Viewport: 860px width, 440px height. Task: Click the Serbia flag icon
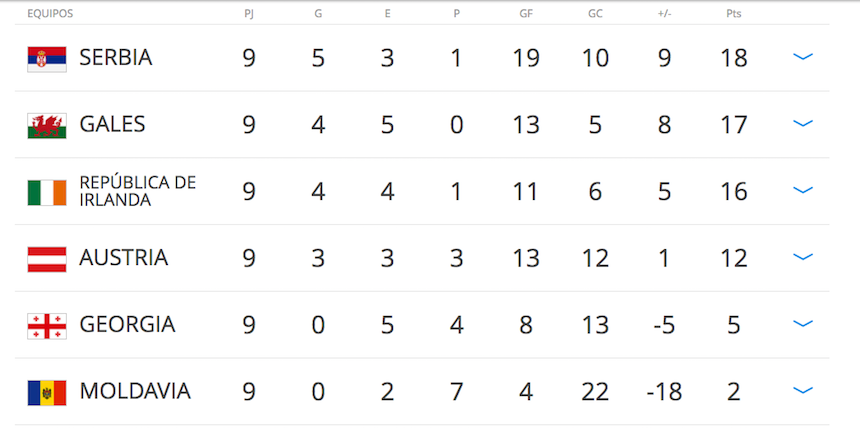click(x=47, y=58)
